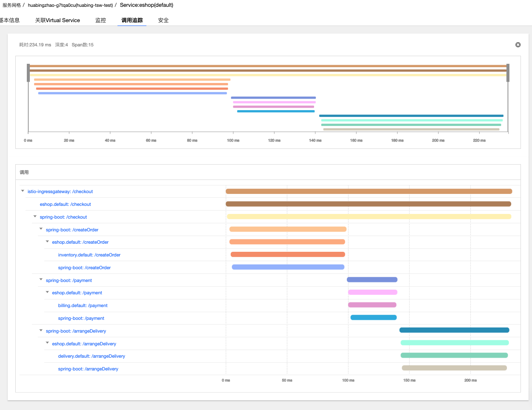Collapse the istio-ingressgateway /checkout span

(23, 191)
